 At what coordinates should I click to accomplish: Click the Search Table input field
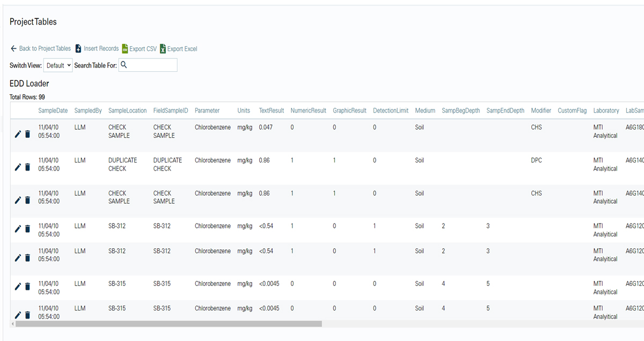point(150,65)
